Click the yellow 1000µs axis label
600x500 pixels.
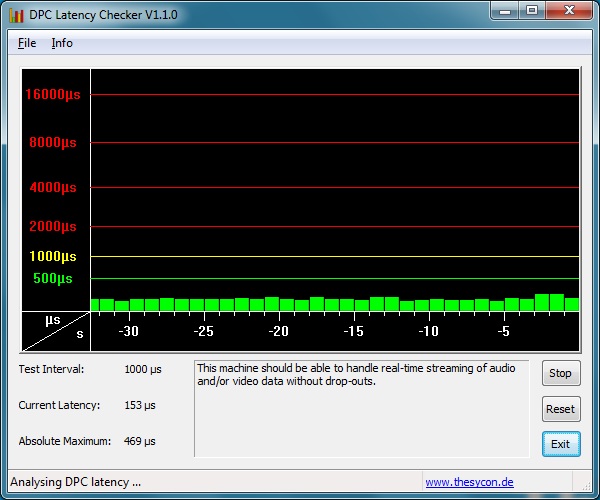pos(53,256)
